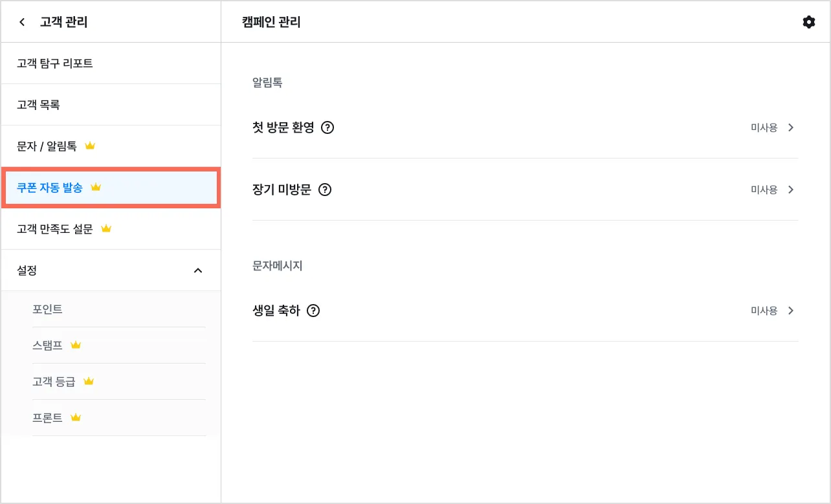The height and width of the screenshot is (504, 831).
Task: Click the 첫 방문 환영 campaign title
Action: coord(283,127)
